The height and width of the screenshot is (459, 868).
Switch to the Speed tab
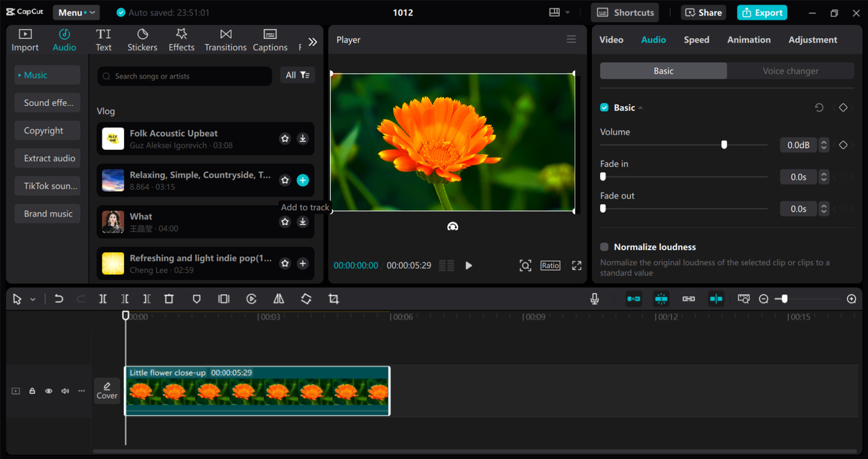click(x=696, y=40)
